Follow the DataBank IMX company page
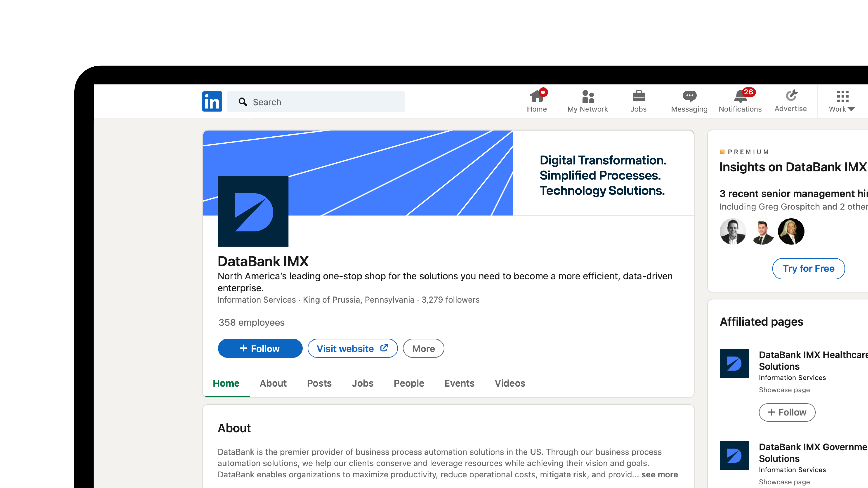 (x=260, y=348)
